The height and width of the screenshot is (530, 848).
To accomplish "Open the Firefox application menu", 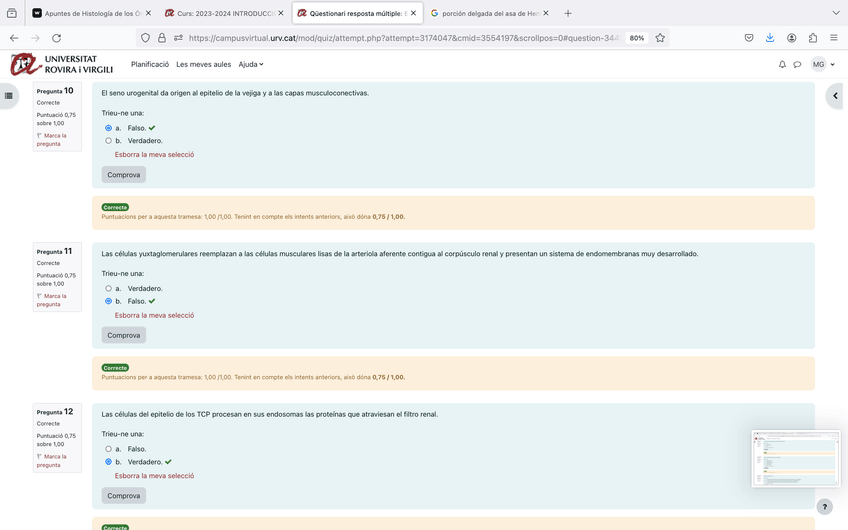I will (x=833, y=38).
